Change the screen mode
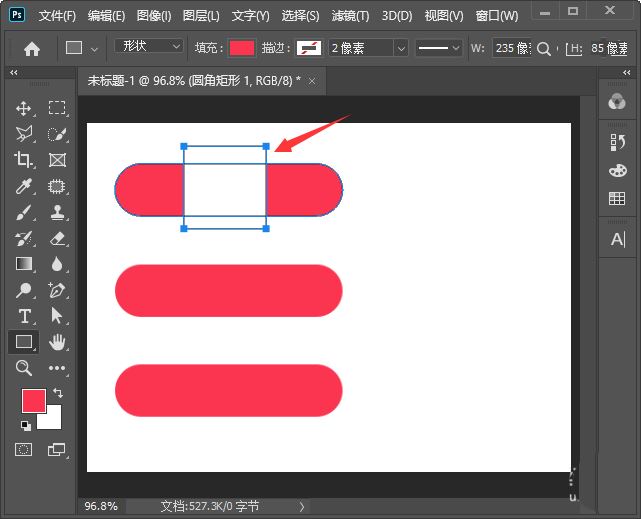The width and height of the screenshot is (641, 519). pos(56,450)
